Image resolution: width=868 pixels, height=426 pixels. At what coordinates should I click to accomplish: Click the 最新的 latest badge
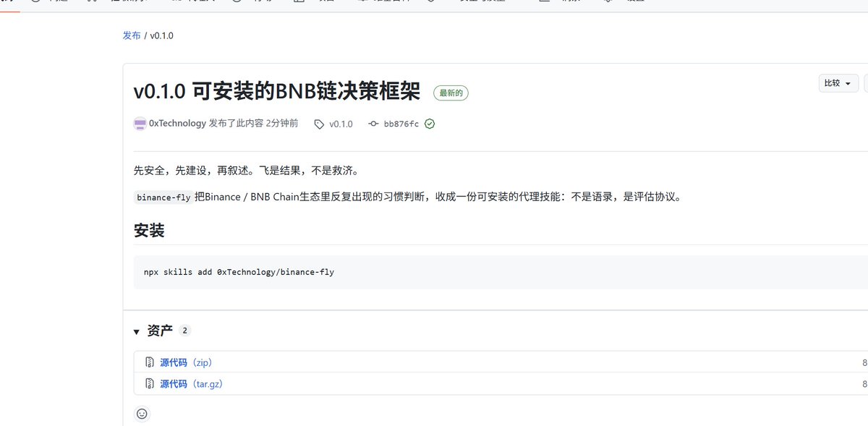pyautogui.click(x=451, y=93)
